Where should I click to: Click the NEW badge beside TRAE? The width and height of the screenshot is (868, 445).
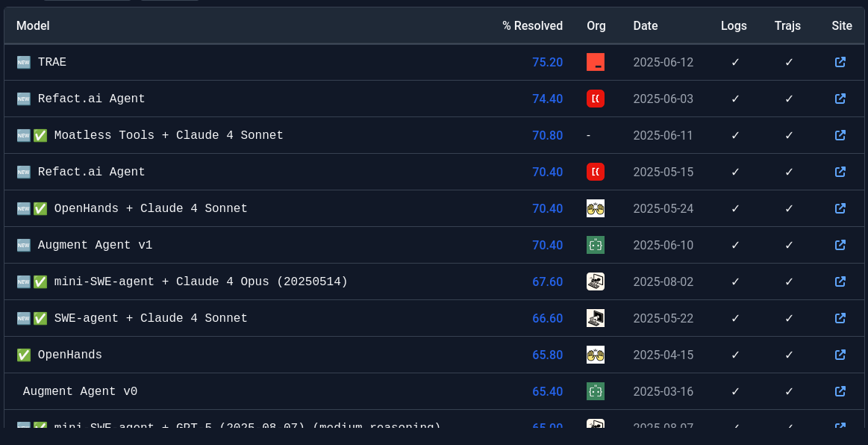23,62
